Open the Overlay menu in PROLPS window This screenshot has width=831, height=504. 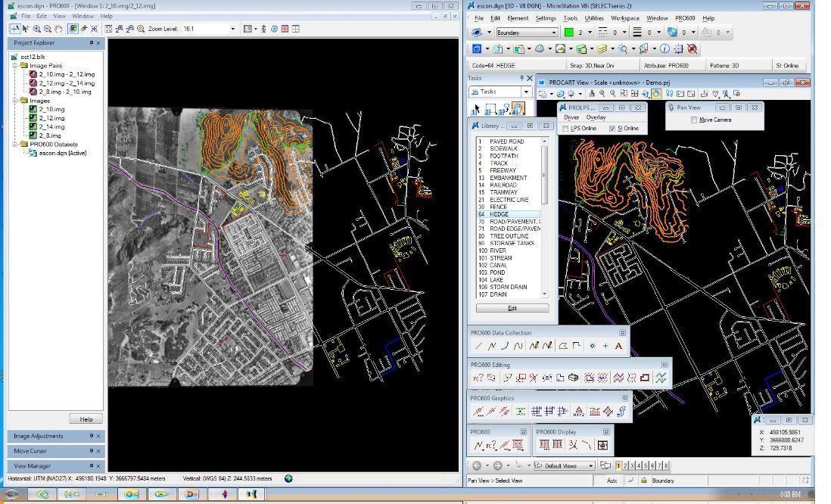[596, 117]
